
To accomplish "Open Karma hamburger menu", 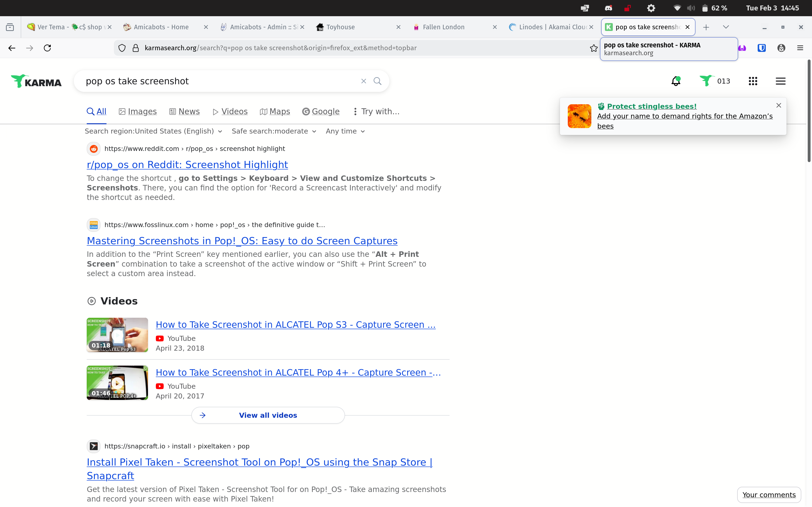I will pyautogui.click(x=780, y=81).
